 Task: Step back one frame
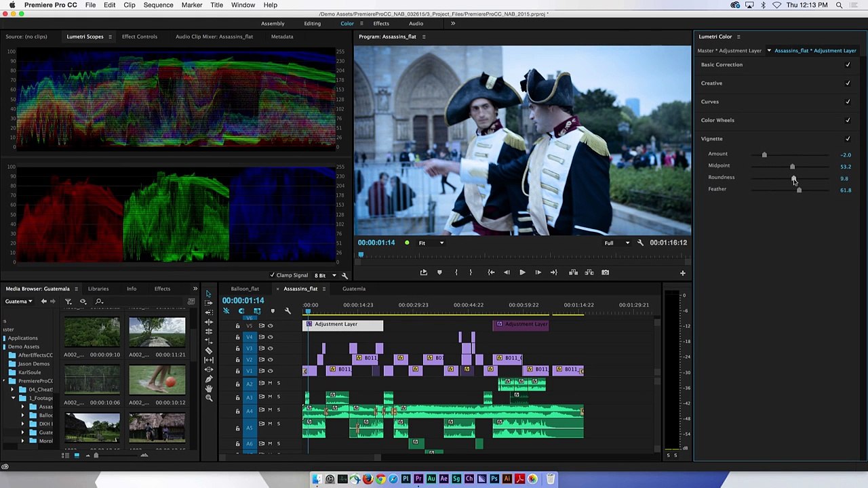pyautogui.click(x=507, y=272)
